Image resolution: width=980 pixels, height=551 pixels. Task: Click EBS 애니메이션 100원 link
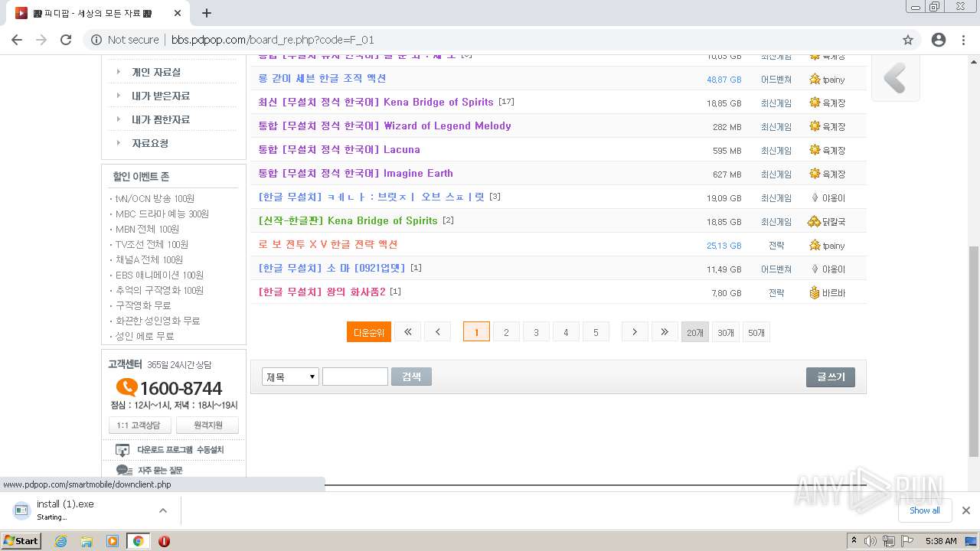[159, 275]
